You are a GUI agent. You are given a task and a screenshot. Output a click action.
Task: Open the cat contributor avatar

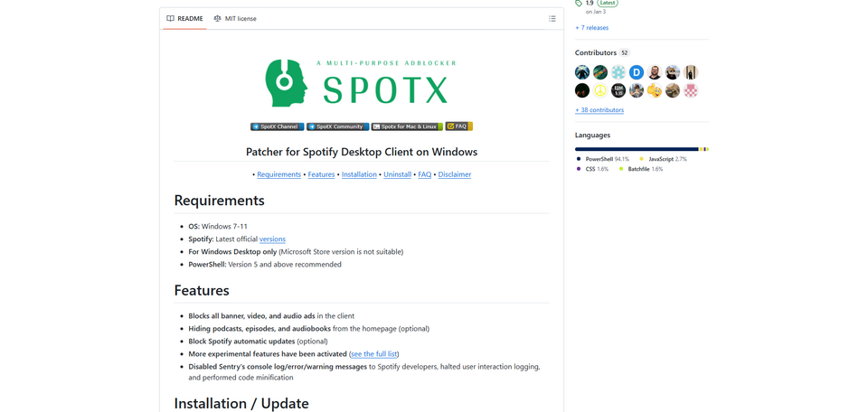[673, 72]
